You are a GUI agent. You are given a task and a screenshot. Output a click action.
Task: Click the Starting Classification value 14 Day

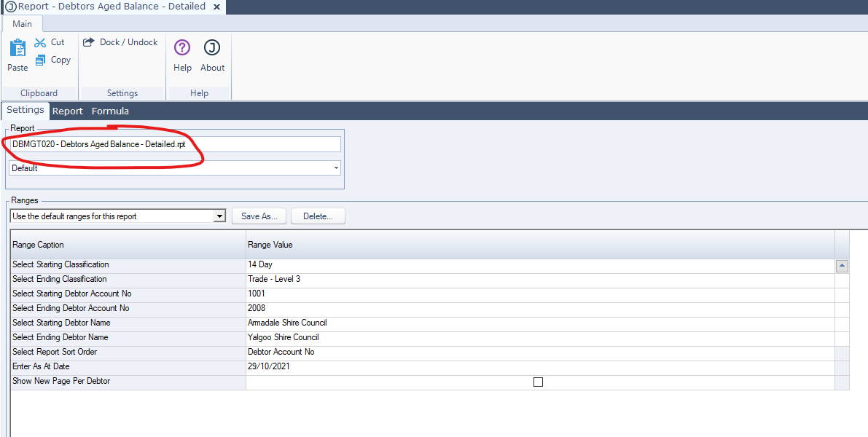(539, 264)
